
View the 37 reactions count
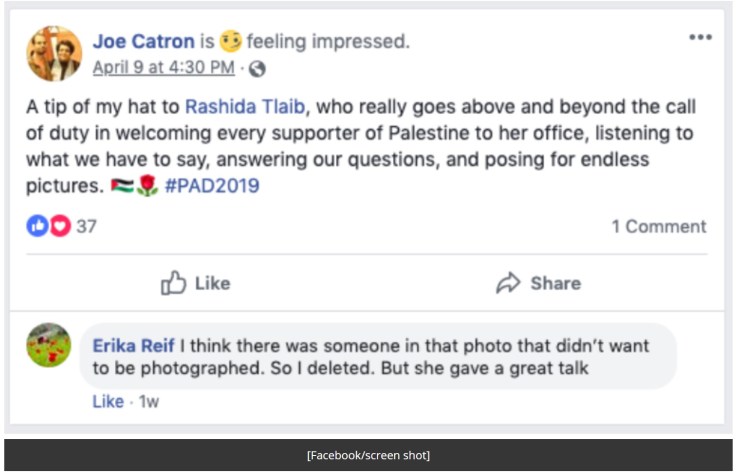(86, 226)
